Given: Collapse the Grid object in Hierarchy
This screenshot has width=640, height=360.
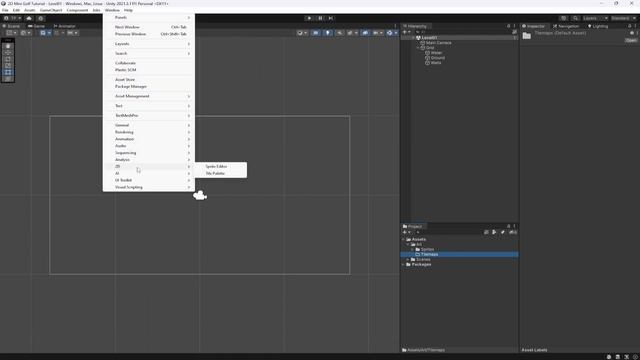Looking at the screenshot, I should [x=418, y=48].
